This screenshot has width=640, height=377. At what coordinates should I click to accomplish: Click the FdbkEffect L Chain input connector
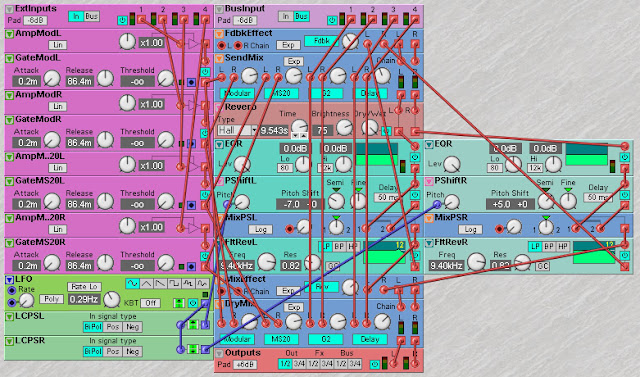click(x=222, y=45)
